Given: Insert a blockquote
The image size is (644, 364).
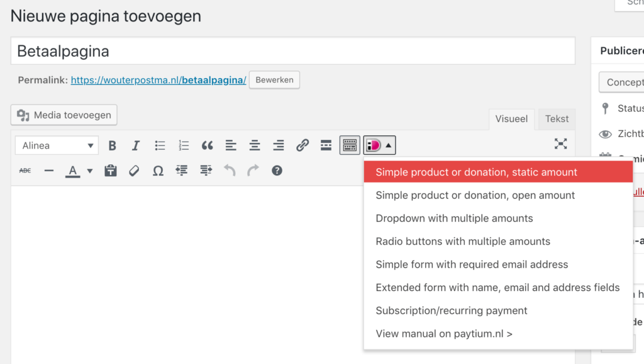Looking at the screenshot, I should point(207,145).
